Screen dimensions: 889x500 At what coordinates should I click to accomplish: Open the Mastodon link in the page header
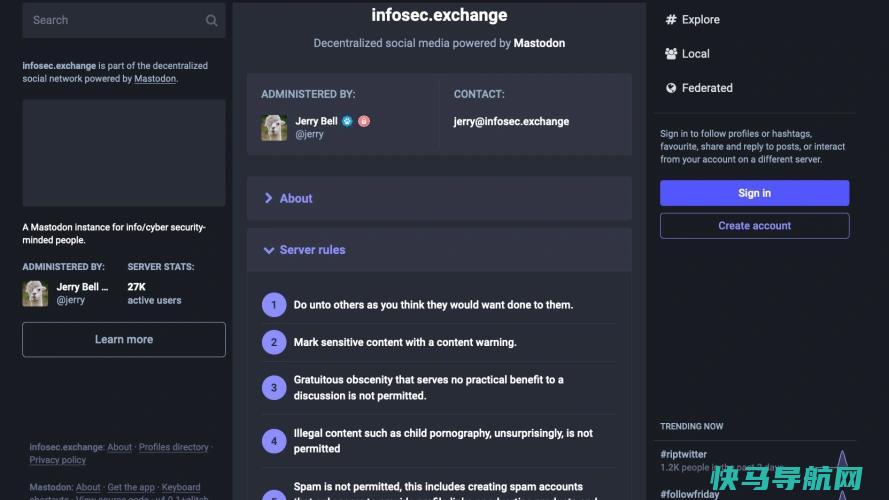coord(539,43)
